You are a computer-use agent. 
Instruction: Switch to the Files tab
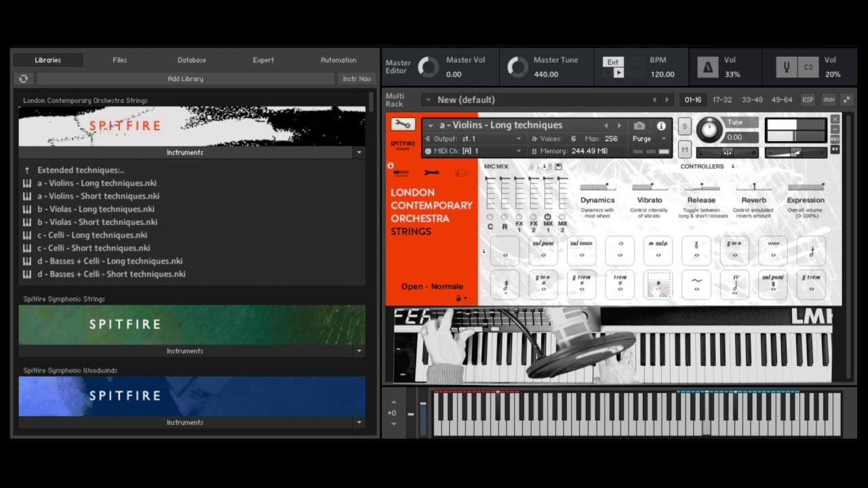[x=119, y=60]
